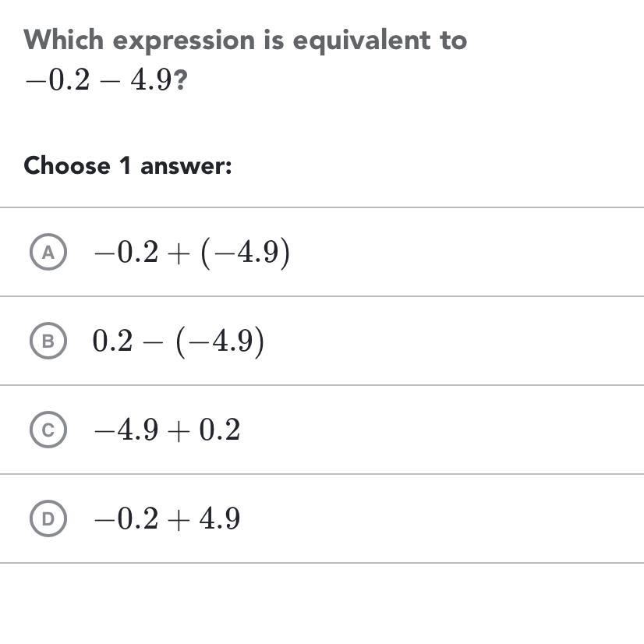The image size is (644, 644).
Task: Click the "Choose 1 answer:" label
Action: [x=128, y=166]
